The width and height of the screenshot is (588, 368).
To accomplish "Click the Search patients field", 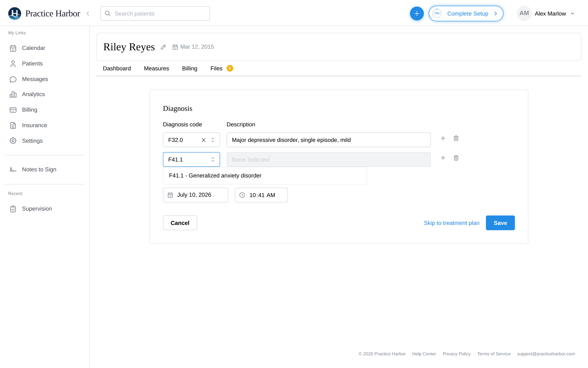I will tap(155, 14).
